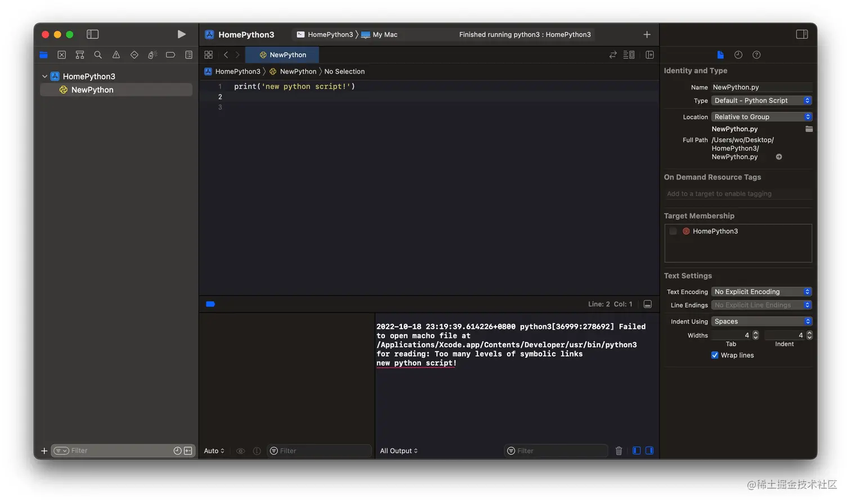Run the HomePython3 scheme
This screenshot has height=504, width=851.
coord(181,34)
